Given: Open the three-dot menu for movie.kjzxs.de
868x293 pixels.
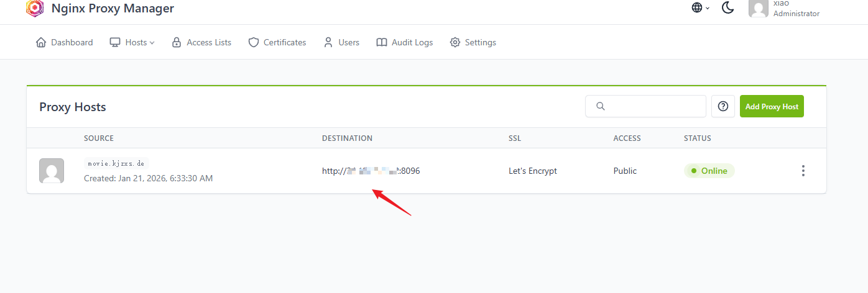Looking at the screenshot, I should (803, 171).
